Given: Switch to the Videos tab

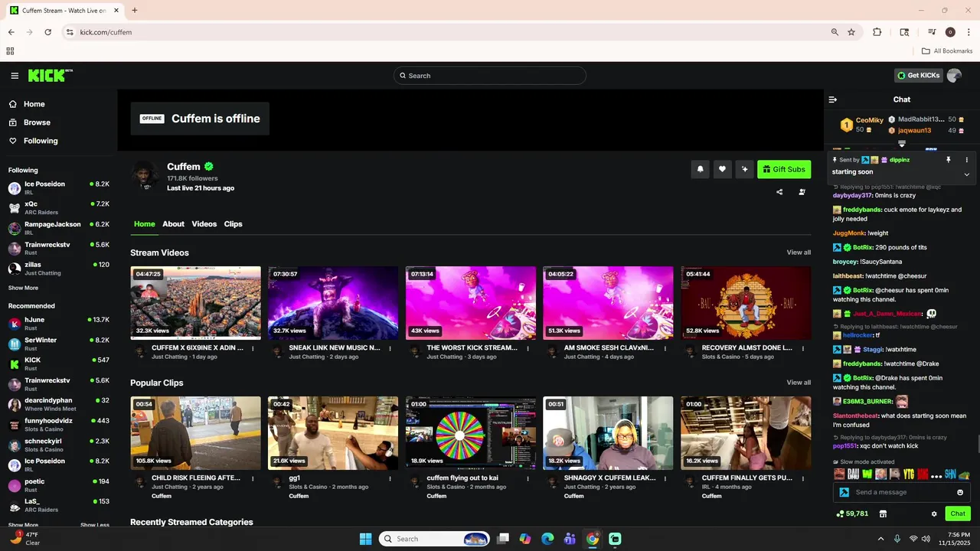Looking at the screenshot, I should click(204, 224).
